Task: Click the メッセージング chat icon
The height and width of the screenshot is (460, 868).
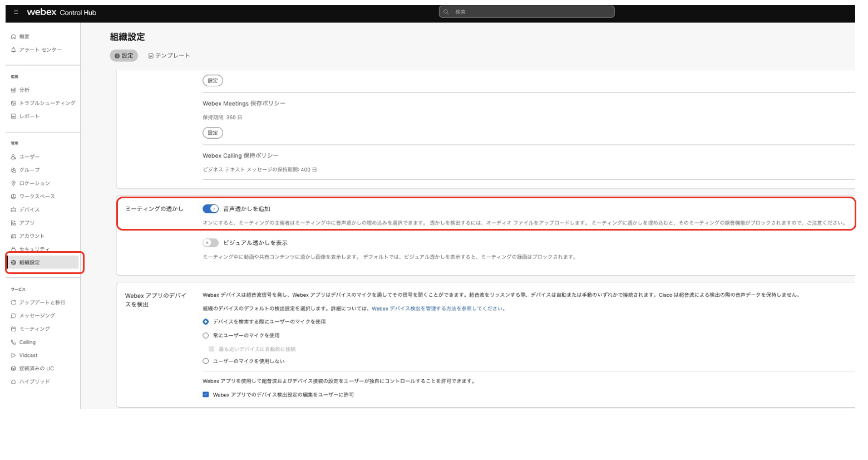Action: 13,316
